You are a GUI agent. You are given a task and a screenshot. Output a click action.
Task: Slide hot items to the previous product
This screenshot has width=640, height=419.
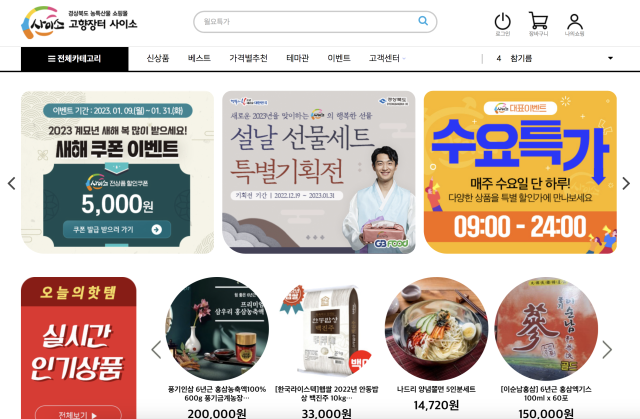coord(156,349)
